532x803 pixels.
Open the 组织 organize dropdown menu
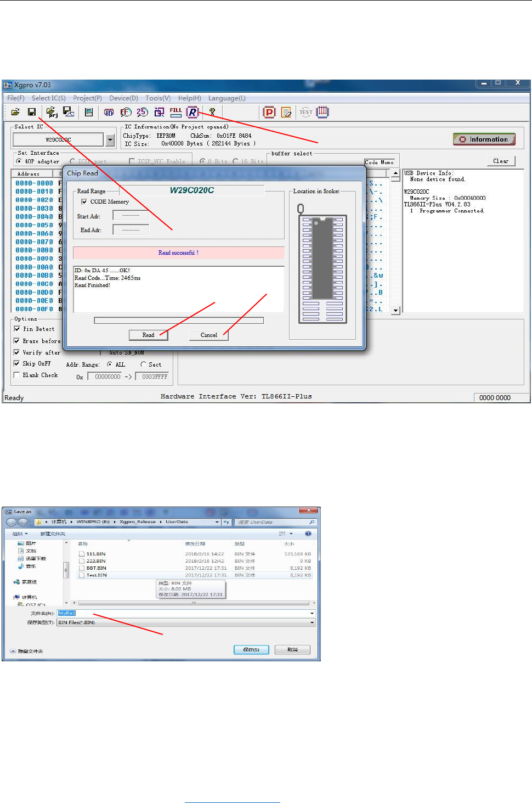pos(20,534)
